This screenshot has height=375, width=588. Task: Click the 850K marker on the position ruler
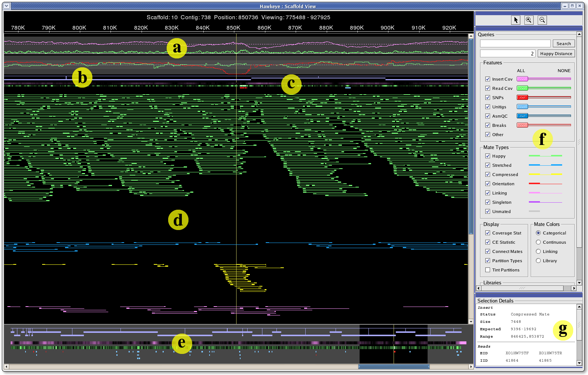pyautogui.click(x=233, y=28)
